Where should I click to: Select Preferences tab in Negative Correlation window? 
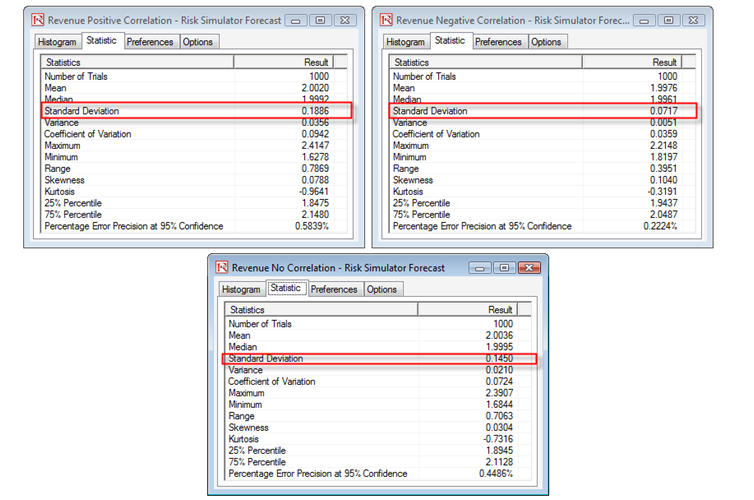498,42
